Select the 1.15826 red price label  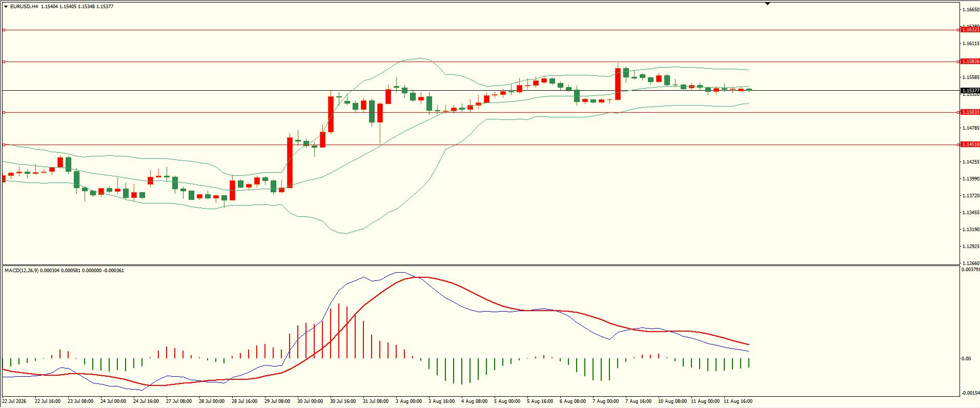(970, 62)
